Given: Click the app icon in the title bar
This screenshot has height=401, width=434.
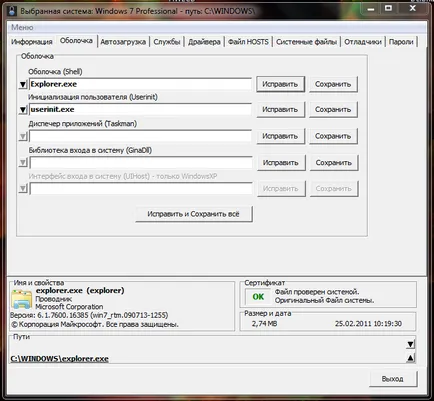Looking at the screenshot, I should click(x=12, y=10).
